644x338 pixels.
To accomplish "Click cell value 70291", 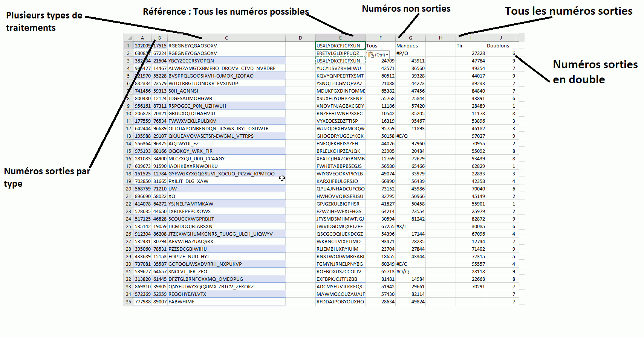I will [471, 286].
